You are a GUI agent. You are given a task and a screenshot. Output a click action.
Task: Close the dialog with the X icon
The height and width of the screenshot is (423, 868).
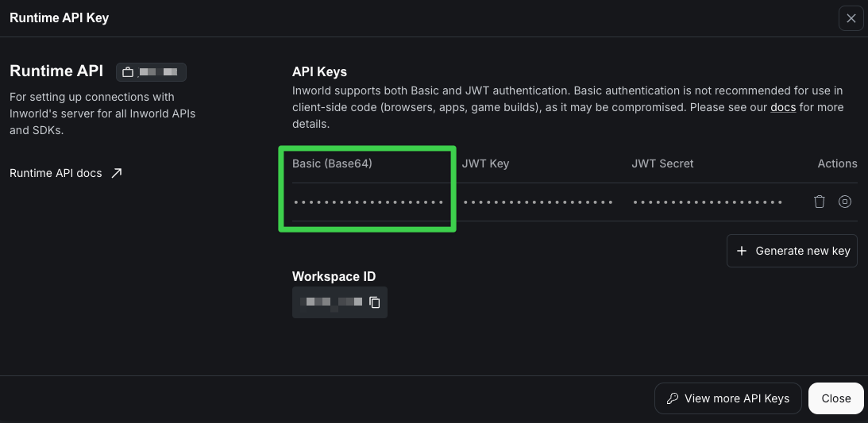pos(851,18)
